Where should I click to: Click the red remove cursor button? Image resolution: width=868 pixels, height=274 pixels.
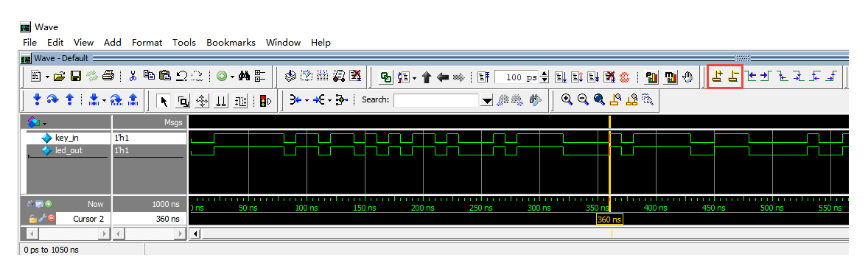(51, 218)
